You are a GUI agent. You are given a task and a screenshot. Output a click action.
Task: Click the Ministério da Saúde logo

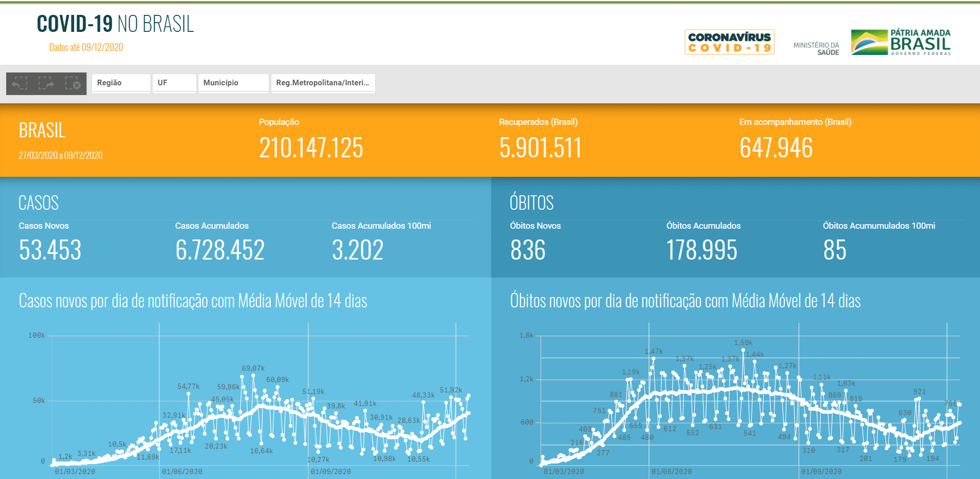816,48
